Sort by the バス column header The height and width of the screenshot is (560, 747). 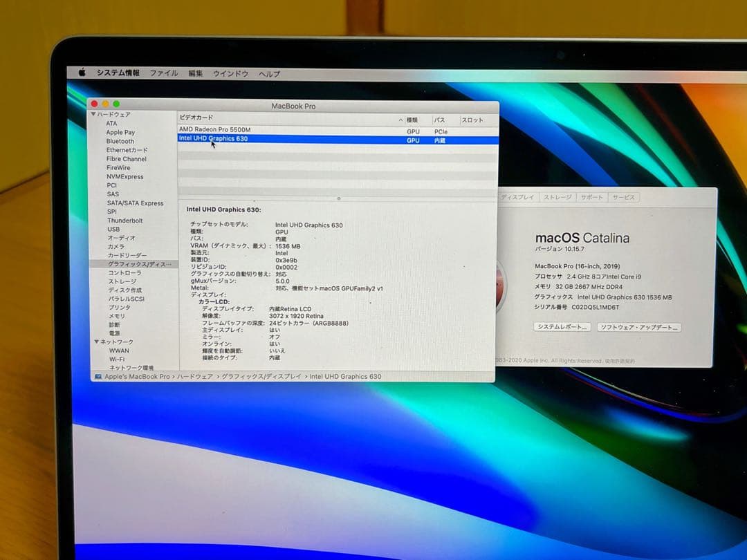[x=439, y=120]
